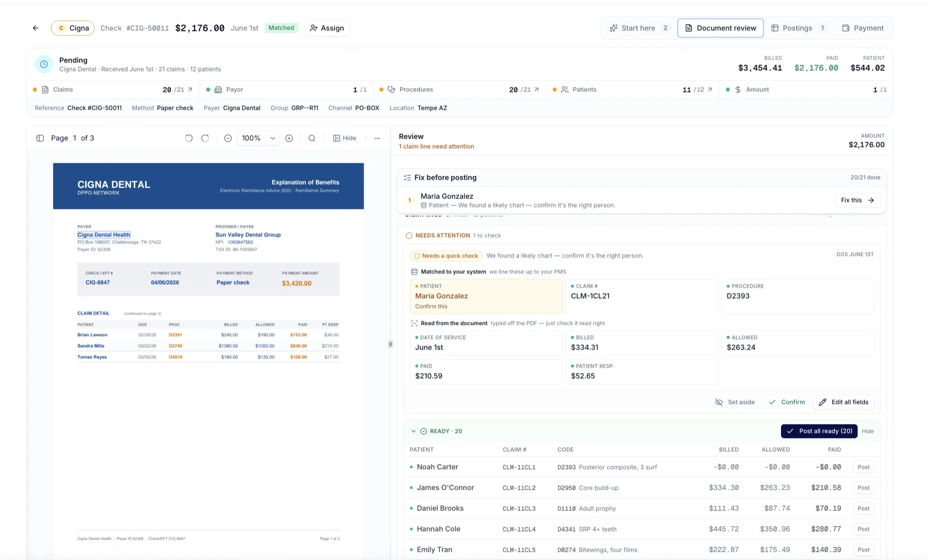928x560 pixels.
Task: Click the panel divider drag handle
Action: click(390, 345)
